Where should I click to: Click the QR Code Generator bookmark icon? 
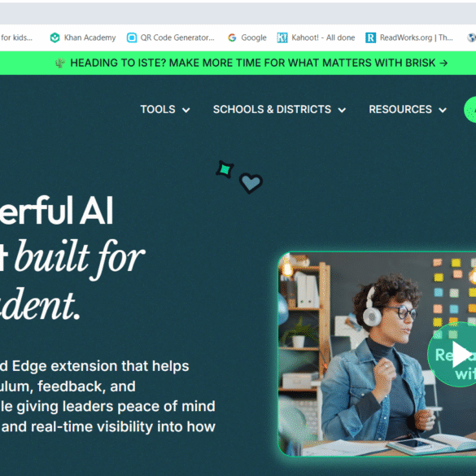click(132, 37)
